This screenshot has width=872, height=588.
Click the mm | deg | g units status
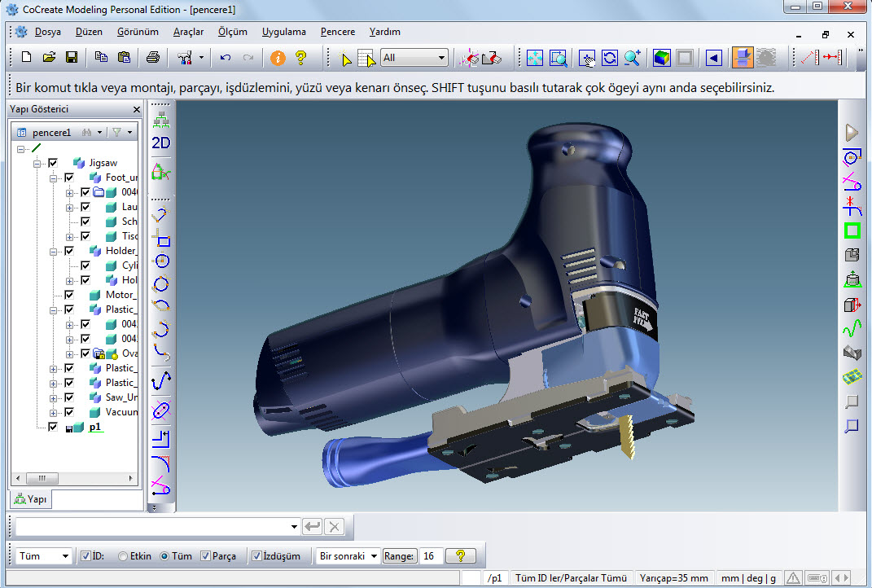pyautogui.click(x=747, y=578)
